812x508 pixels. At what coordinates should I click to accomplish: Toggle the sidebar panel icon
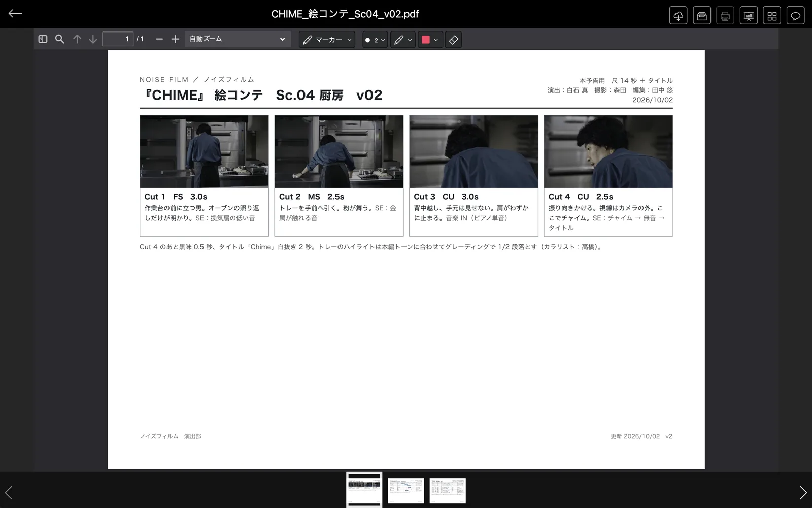click(43, 39)
